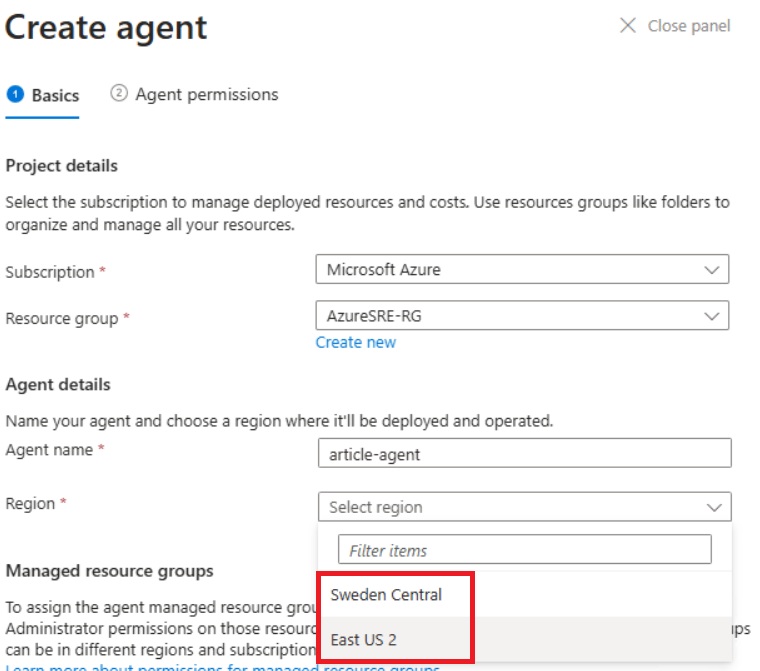760x671 pixels.
Task: Select Sweden Central from the region list
Action: [x=386, y=595]
